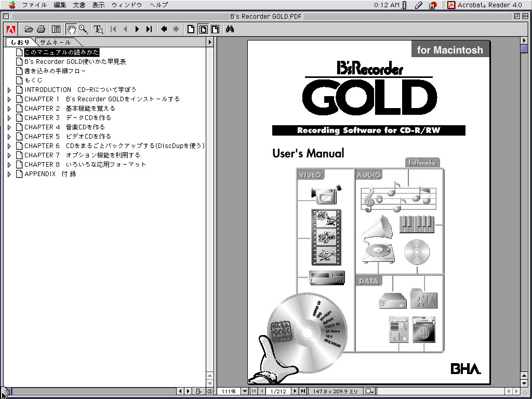This screenshot has width=532, height=399.
Task: Open the 表示 menu
Action: 98,5
